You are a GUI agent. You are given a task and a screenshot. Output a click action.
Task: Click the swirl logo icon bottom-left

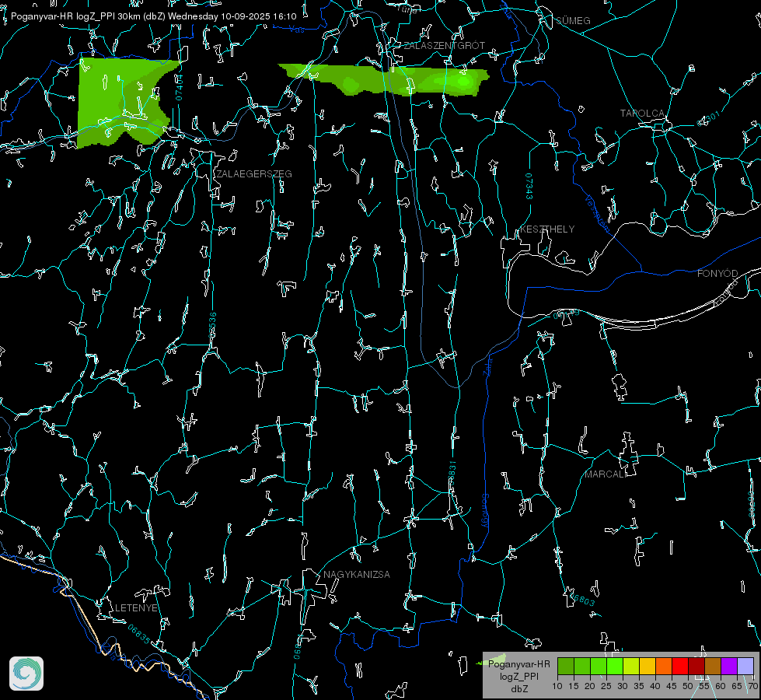pyautogui.click(x=26, y=674)
